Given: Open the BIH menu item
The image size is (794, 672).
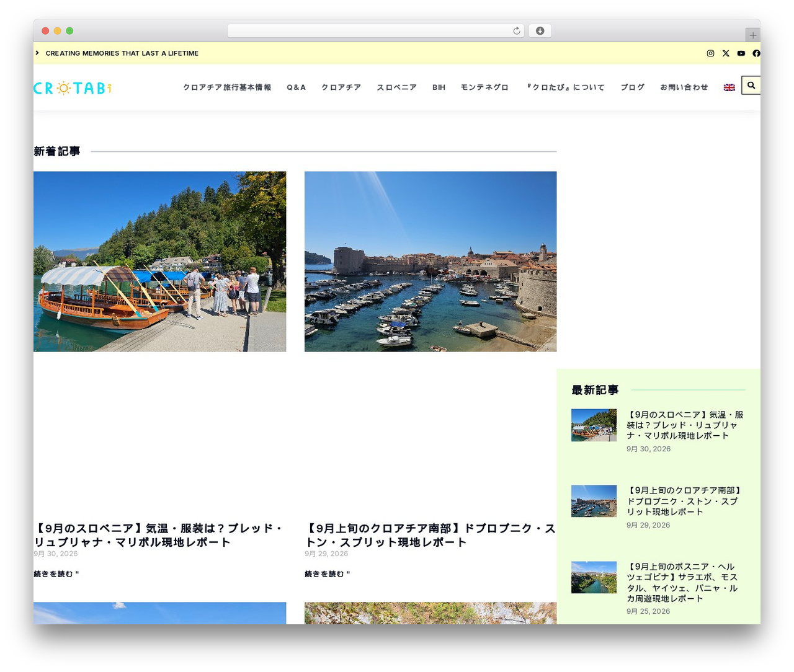Looking at the screenshot, I should [x=439, y=87].
